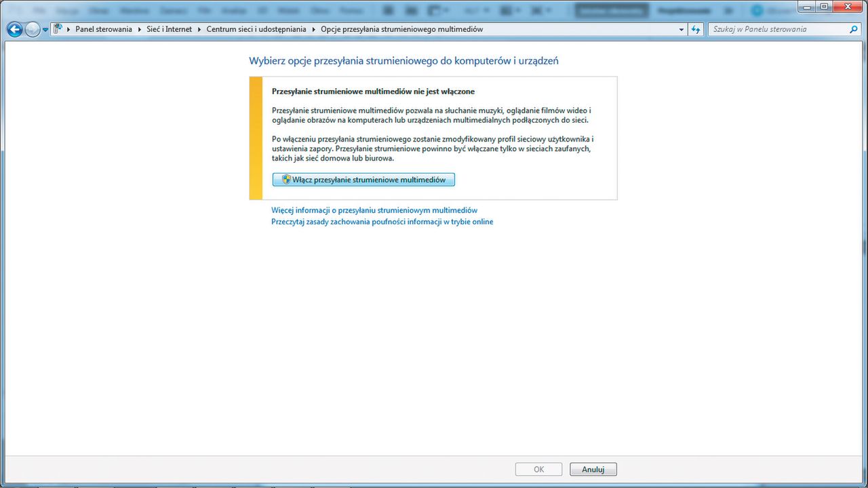
Task: Expand the arrow before Panel sterowania breadcrumb
Action: tap(68, 30)
